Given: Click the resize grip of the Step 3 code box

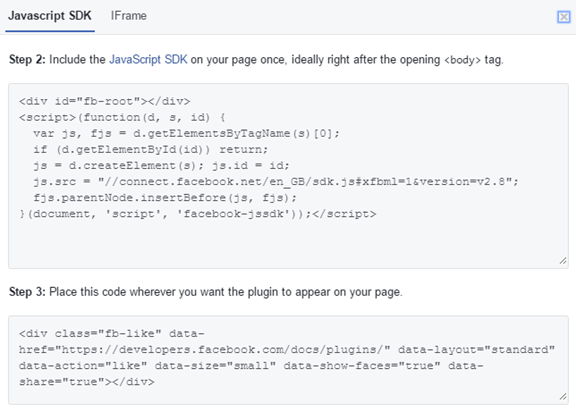Looking at the screenshot, I should click(563, 397).
